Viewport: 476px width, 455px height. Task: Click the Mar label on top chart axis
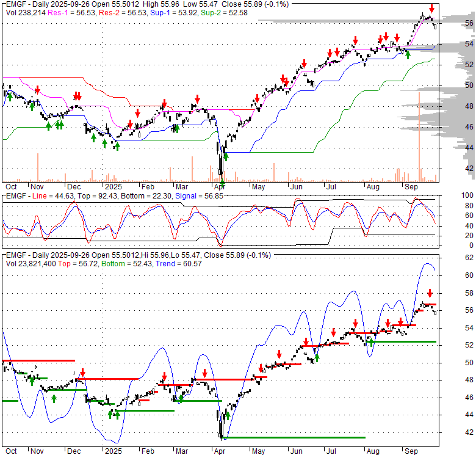[182, 187]
